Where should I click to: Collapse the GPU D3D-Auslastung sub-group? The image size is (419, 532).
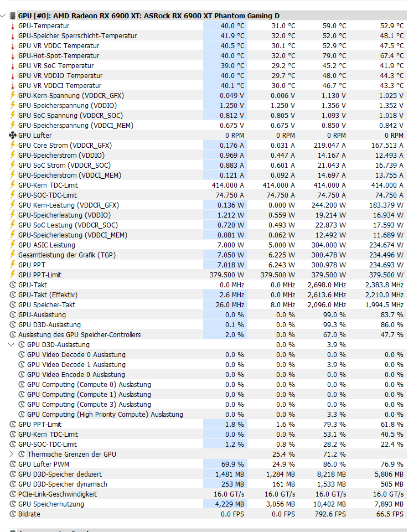coord(11,344)
